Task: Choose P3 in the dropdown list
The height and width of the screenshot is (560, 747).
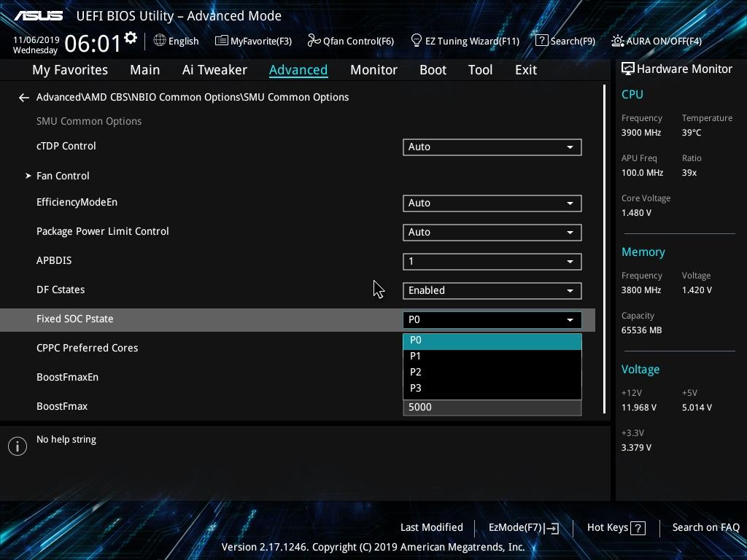Action: point(492,389)
